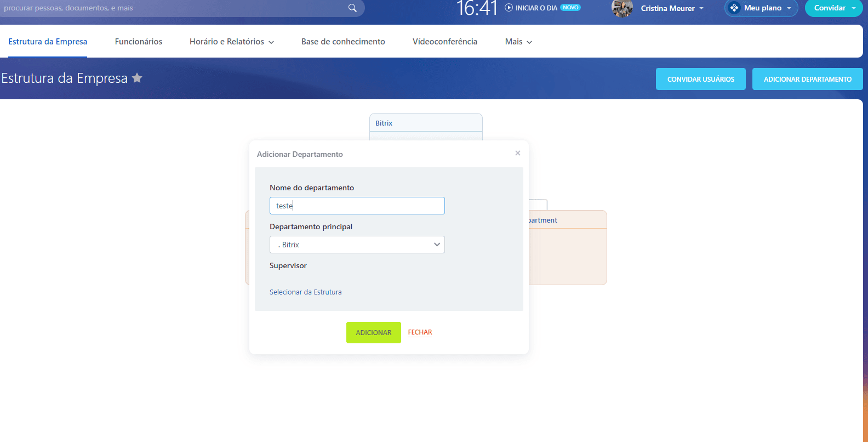Expand Horário e Relatórios menu
The height and width of the screenshot is (442, 868).
(x=232, y=42)
